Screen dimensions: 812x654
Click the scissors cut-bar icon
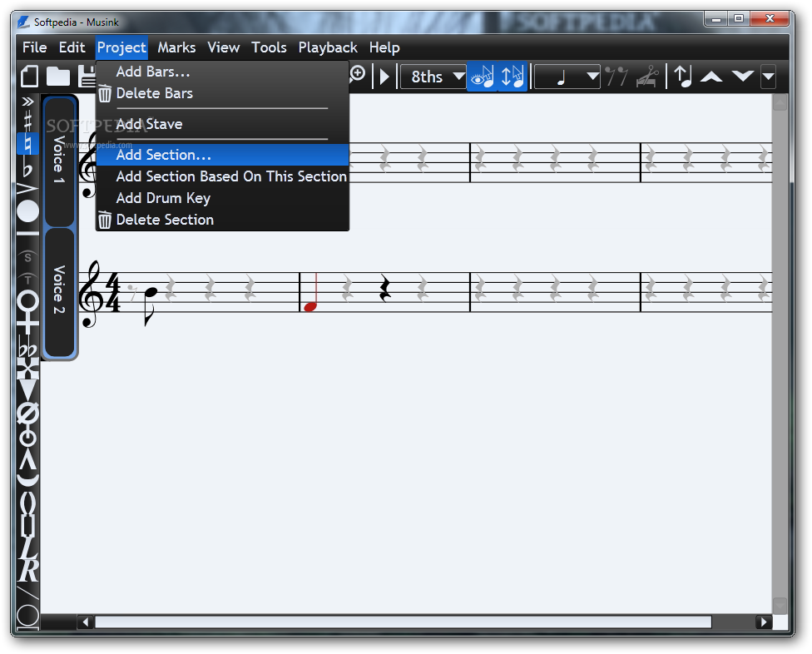point(647,77)
